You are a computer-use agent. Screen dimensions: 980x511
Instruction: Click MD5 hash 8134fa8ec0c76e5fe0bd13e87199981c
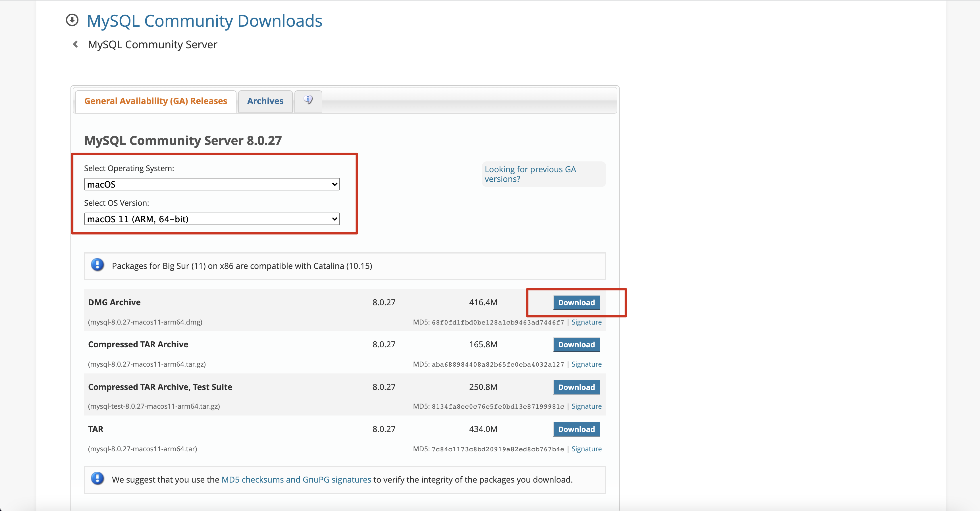click(x=498, y=407)
